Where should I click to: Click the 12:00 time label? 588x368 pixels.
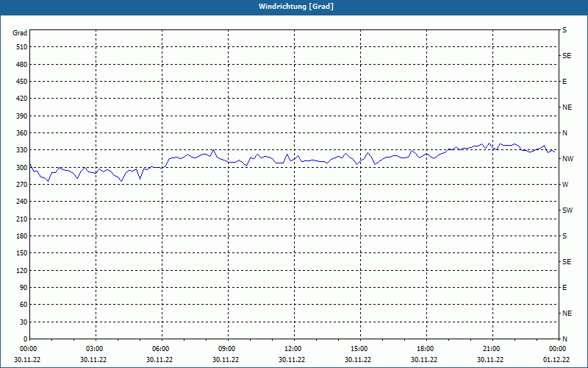293,349
